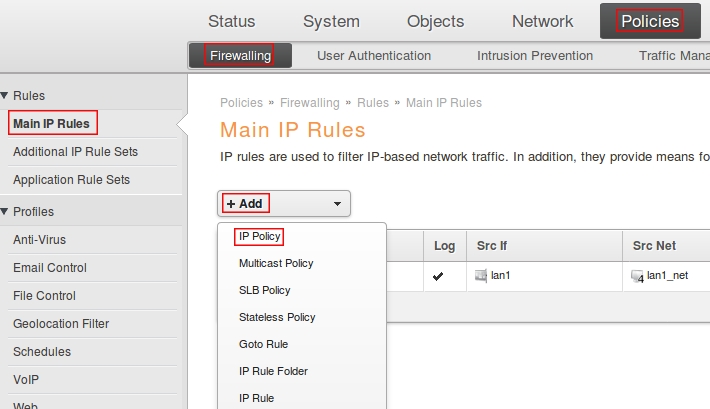710x409 pixels.
Task: Collapse the Profiles section triangle
Action: click(5, 212)
